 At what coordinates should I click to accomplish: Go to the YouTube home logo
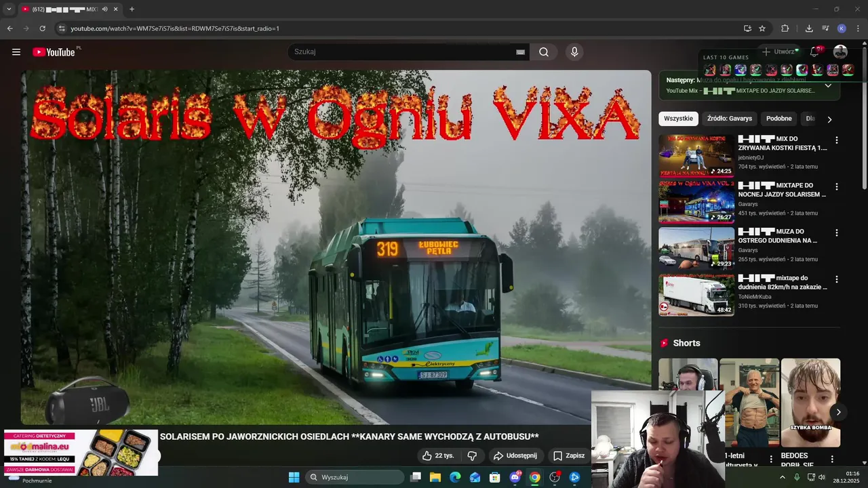(54, 52)
